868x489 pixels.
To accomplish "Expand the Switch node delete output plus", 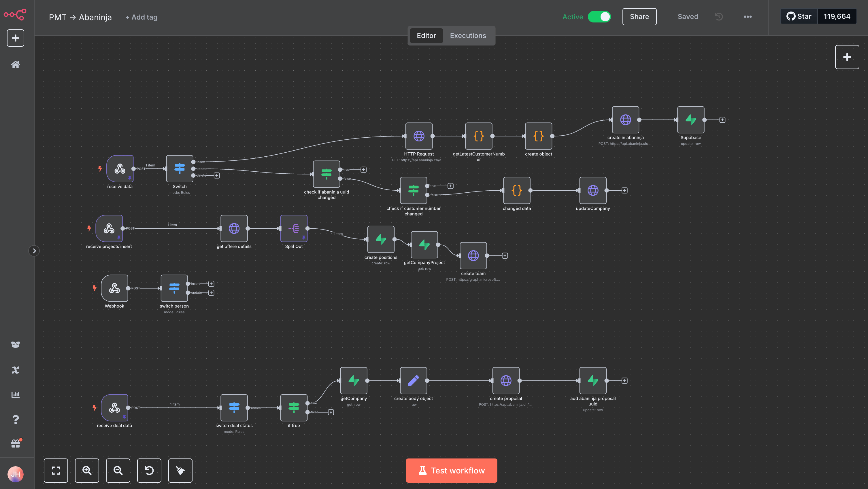I will point(217,175).
